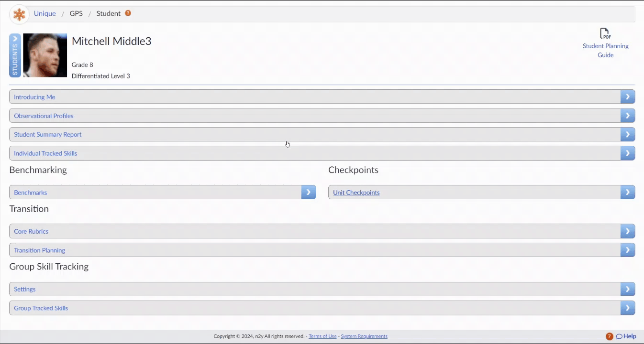Expand the Student Summary Report chevron

coord(628,134)
